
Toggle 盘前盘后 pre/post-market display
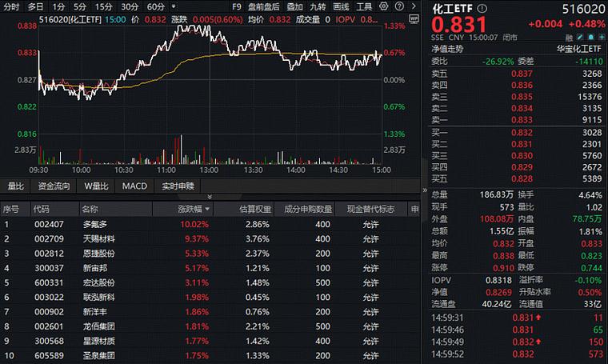click(264, 6)
